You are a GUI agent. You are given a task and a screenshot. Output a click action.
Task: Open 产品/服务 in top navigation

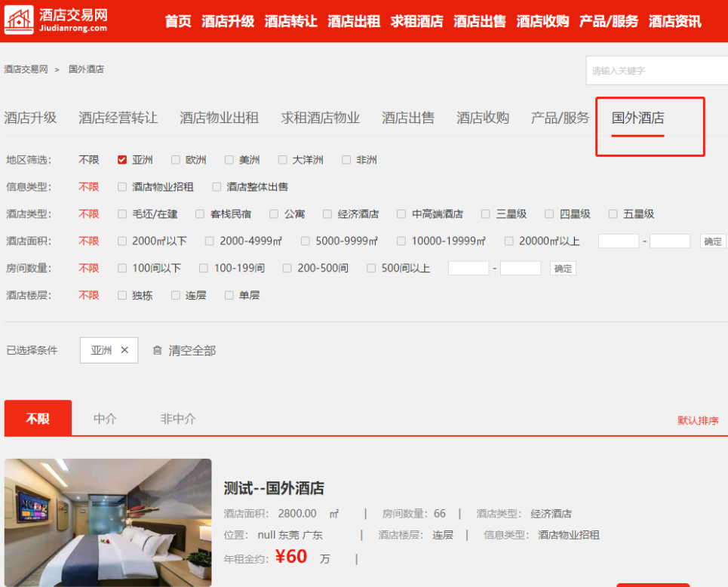pyautogui.click(x=609, y=21)
